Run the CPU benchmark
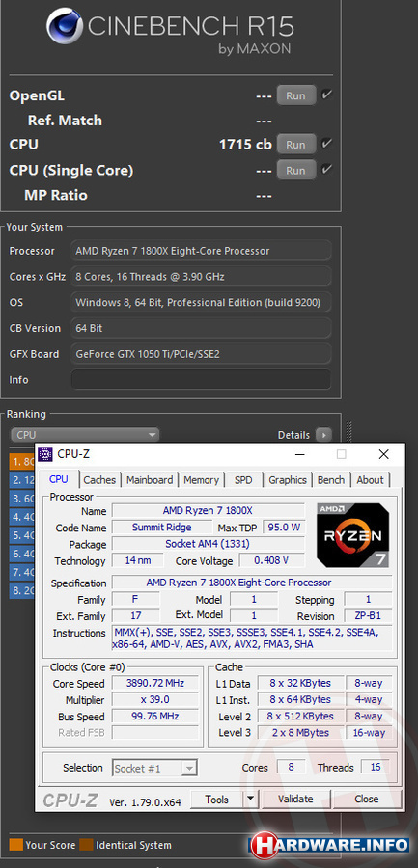The height and width of the screenshot is (868, 418). pos(296,145)
